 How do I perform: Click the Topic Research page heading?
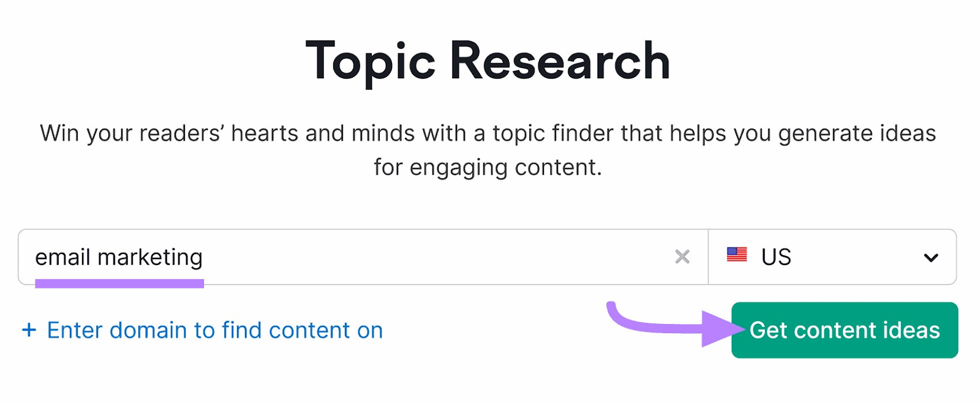[x=488, y=60]
